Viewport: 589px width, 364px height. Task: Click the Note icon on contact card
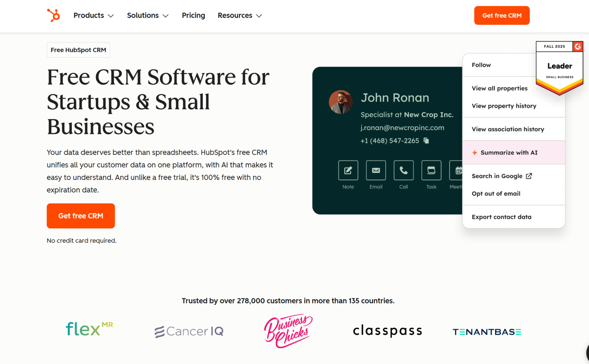coord(348,170)
